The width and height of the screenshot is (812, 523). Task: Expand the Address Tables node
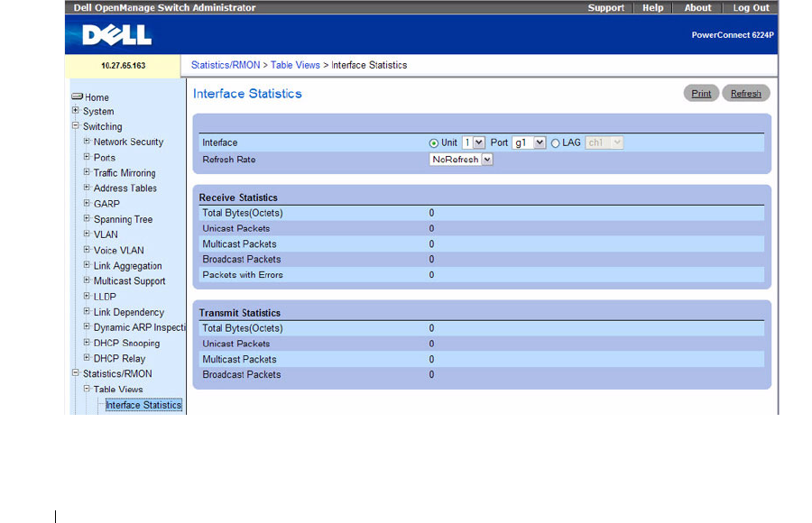(87, 188)
